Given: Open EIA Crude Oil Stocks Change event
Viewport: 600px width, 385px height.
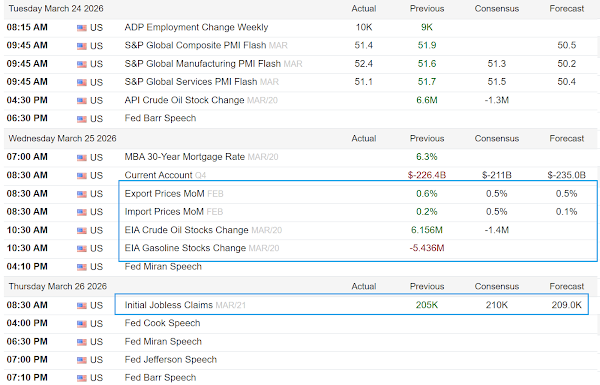Looking at the screenshot, I should point(186,230).
